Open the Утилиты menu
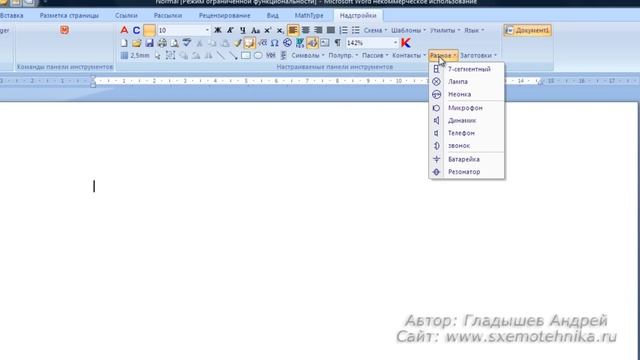 click(445, 30)
